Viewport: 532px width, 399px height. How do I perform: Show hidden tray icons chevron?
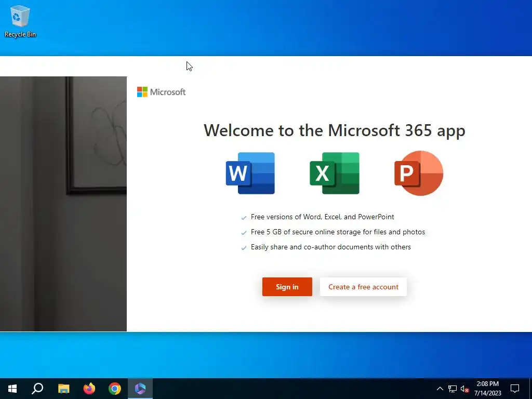[x=440, y=389]
